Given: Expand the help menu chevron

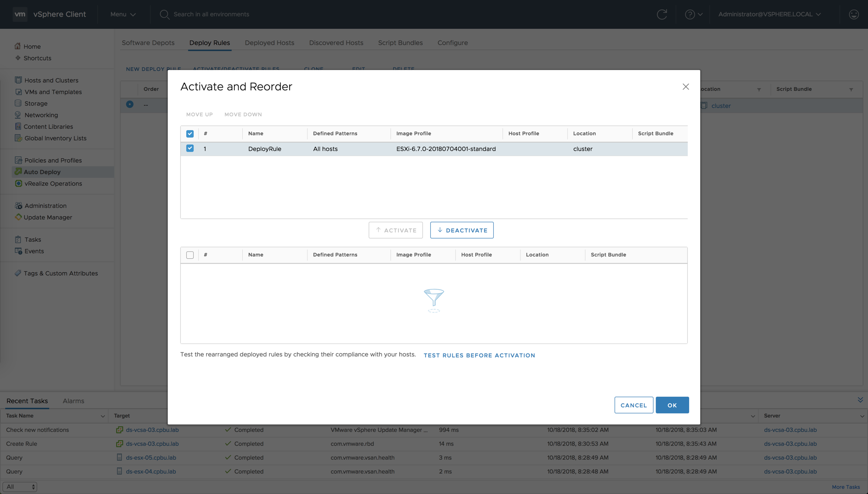Looking at the screenshot, I should click(x=700, y=14).
